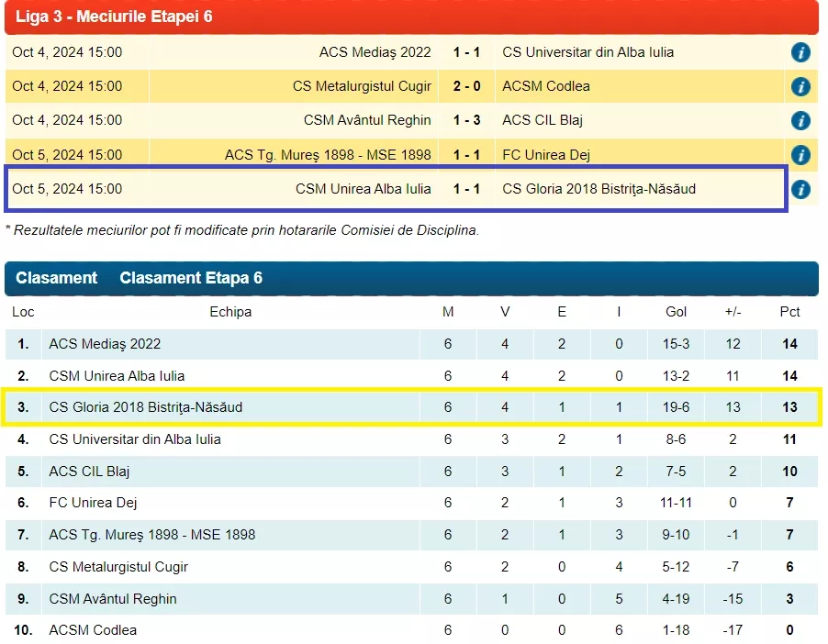Click info icon for Metalurgistul Cugir match
This screenshot has width=828, height=644.
click(800, 87)
